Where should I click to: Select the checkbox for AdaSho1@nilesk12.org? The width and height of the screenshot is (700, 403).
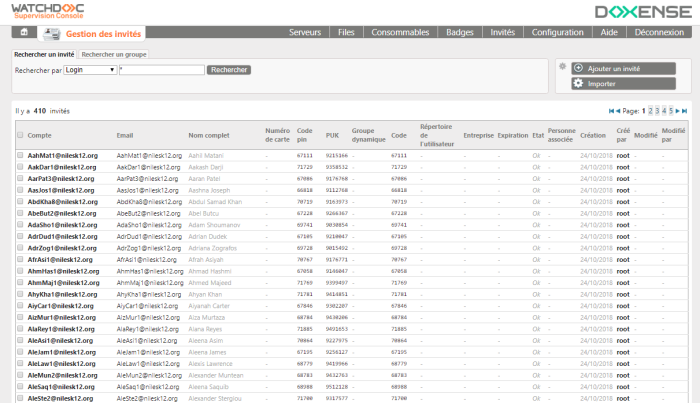(20, 225)
